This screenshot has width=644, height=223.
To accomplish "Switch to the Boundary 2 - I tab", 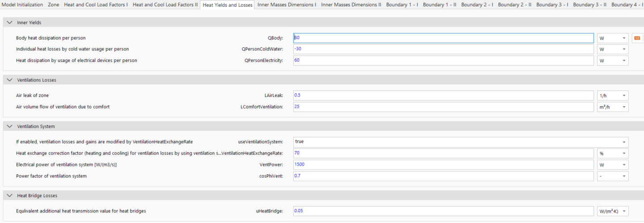I will [x=477, y=4].
